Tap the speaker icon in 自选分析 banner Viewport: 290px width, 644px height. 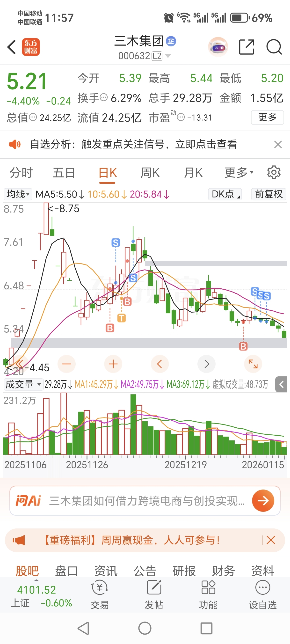pos(15,144)
